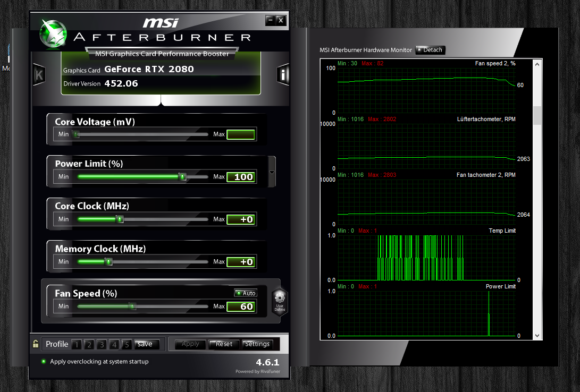Click the Core Voltage (mV) label

coord(95,122)
